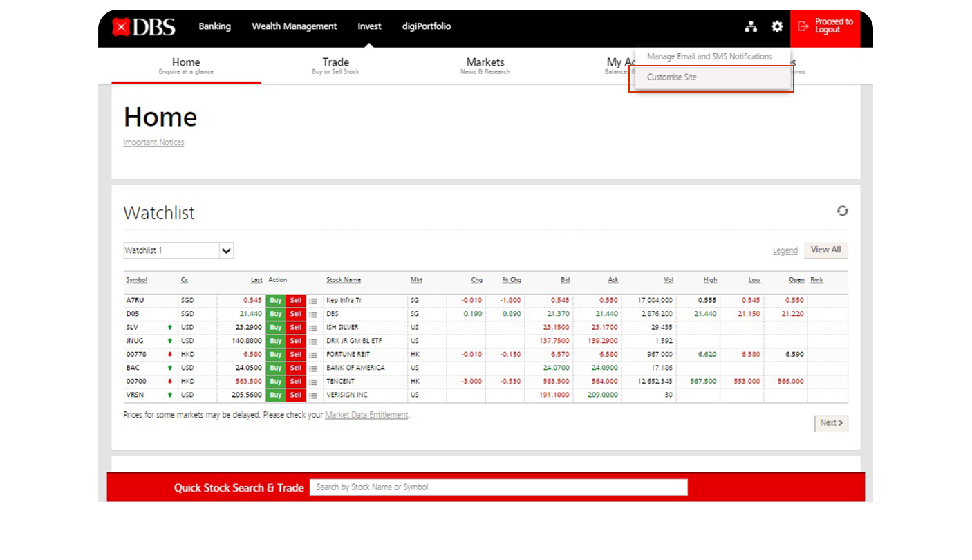Select symbol D05 in watchlist

point(132,314)
